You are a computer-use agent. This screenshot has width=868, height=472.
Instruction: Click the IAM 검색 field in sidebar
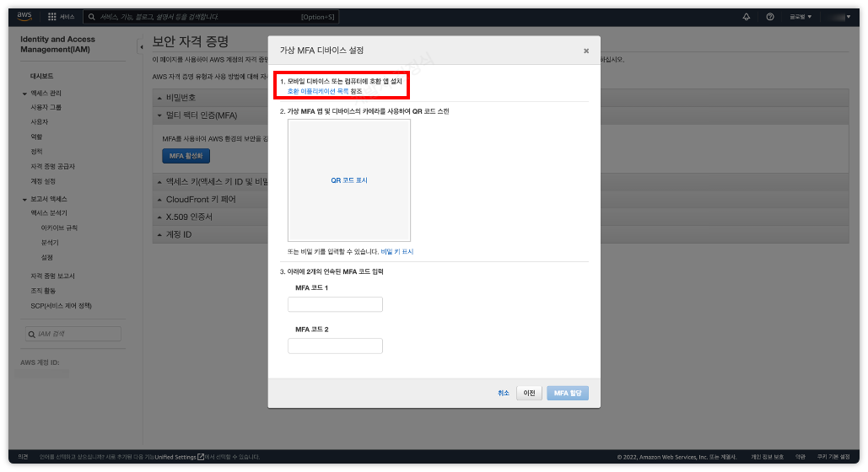click(x=73, y=335)
